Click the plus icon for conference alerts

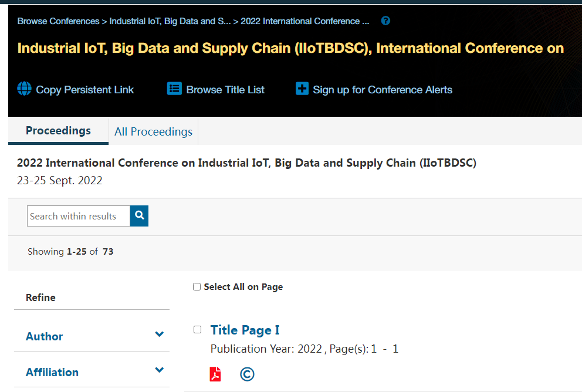coord(302,89)
